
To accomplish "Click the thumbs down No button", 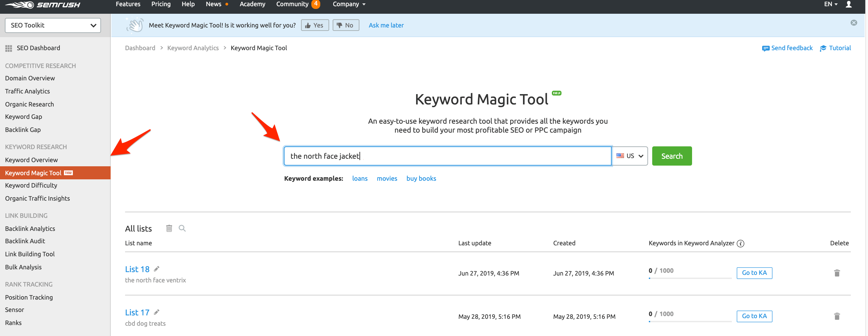I will [x=346, y=25].
